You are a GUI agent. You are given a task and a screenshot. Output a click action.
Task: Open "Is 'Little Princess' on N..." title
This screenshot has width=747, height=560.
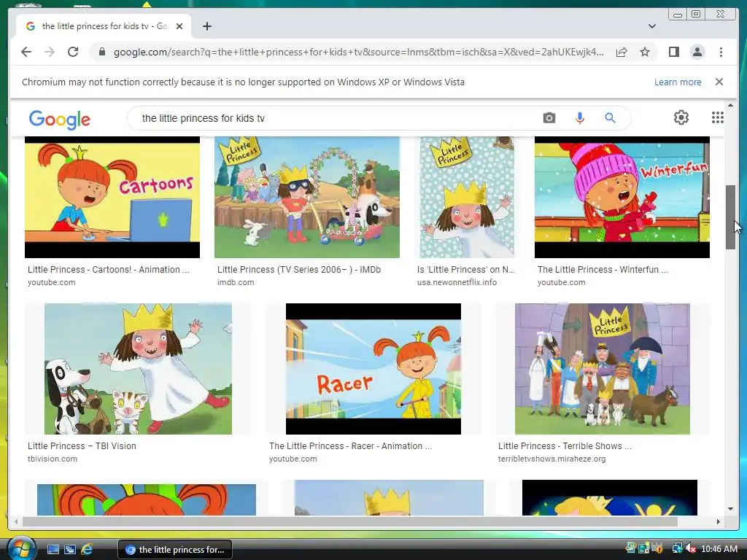[465, 270]
